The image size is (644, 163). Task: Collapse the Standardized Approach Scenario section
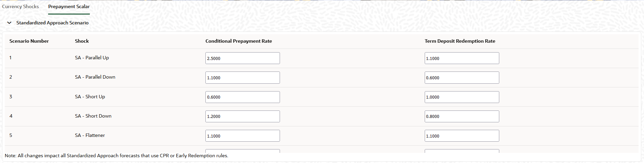[x=9, y=23]
